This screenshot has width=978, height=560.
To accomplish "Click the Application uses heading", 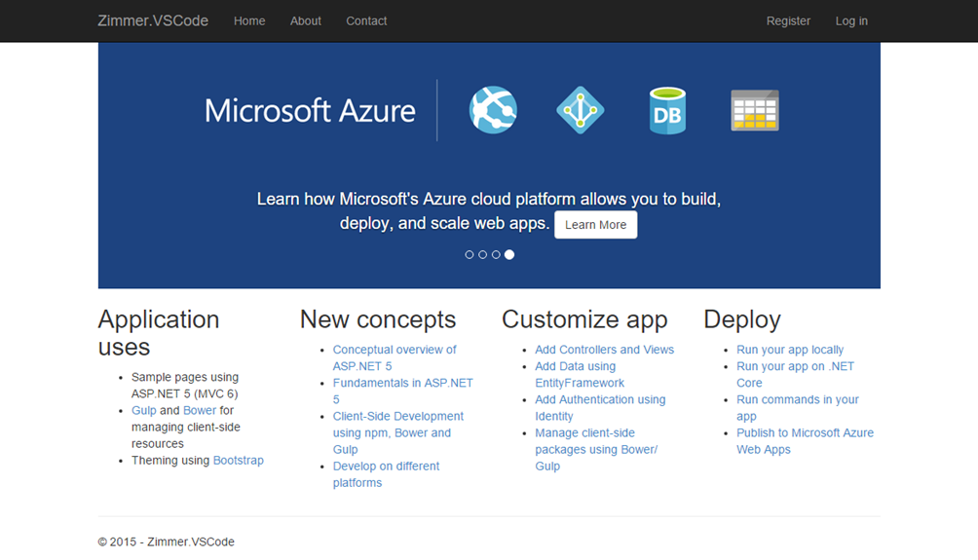I will coord(159,333).
